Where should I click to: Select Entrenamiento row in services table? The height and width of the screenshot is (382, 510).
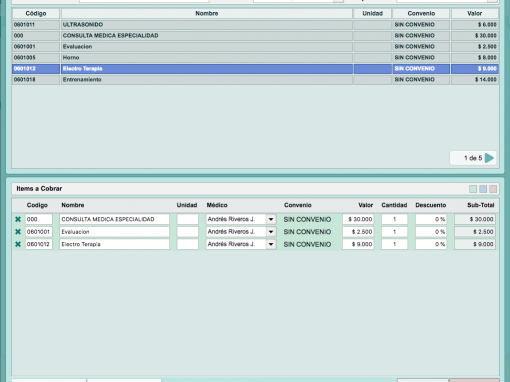point(255,80)
